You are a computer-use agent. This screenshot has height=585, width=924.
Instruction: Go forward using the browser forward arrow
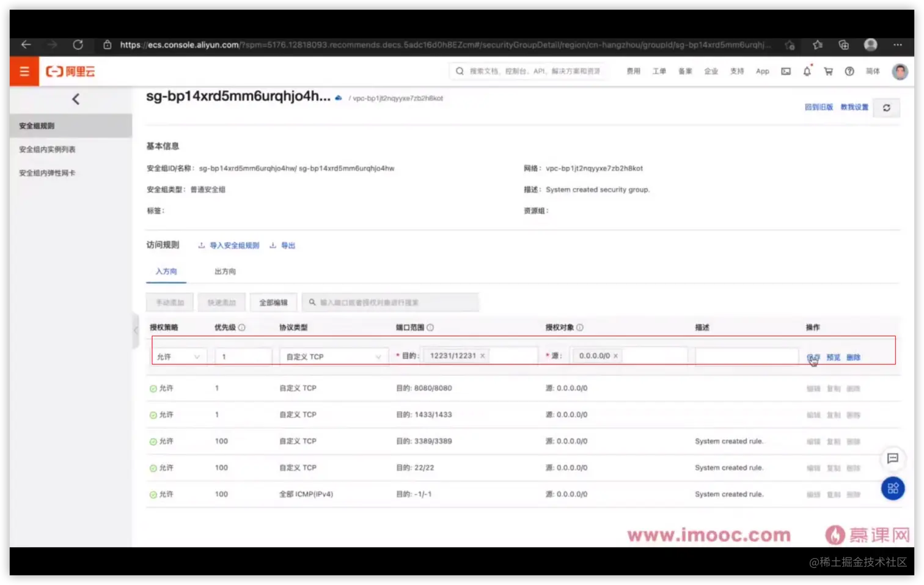click(52, 45)
